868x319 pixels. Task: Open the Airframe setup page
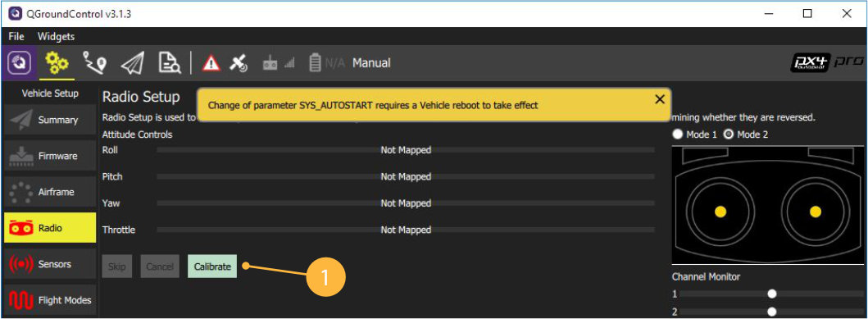pos(50,192)
